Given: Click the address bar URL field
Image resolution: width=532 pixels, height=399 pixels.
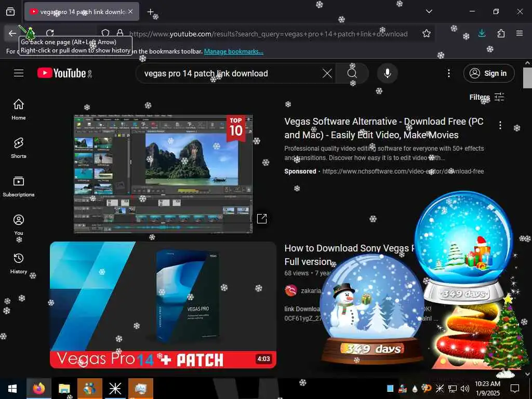Looking at the screenshot, I should coord(268,34).
